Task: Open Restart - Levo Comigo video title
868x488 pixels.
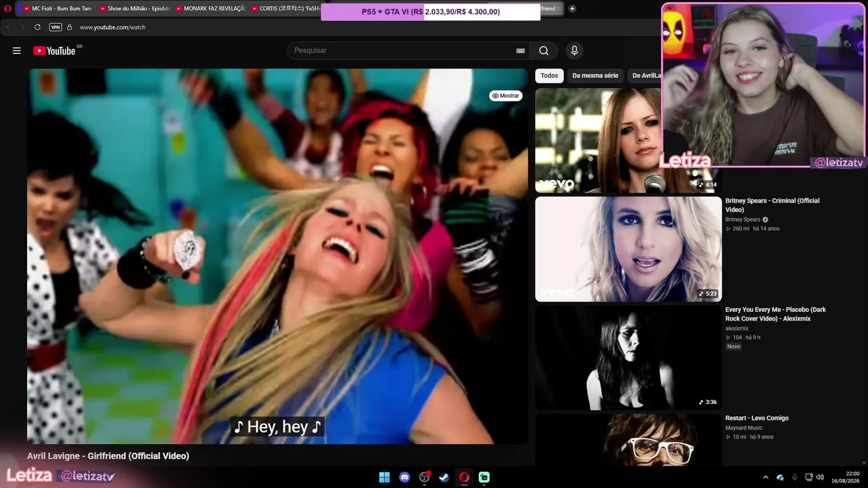Action: pyautogui.click(x=757, y=418)
